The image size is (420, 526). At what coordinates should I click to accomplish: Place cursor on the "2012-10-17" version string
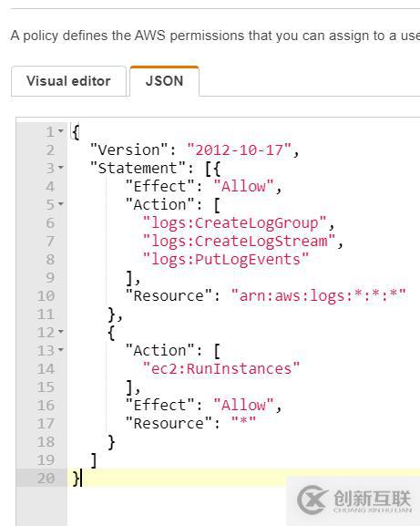tap(240, 150)
